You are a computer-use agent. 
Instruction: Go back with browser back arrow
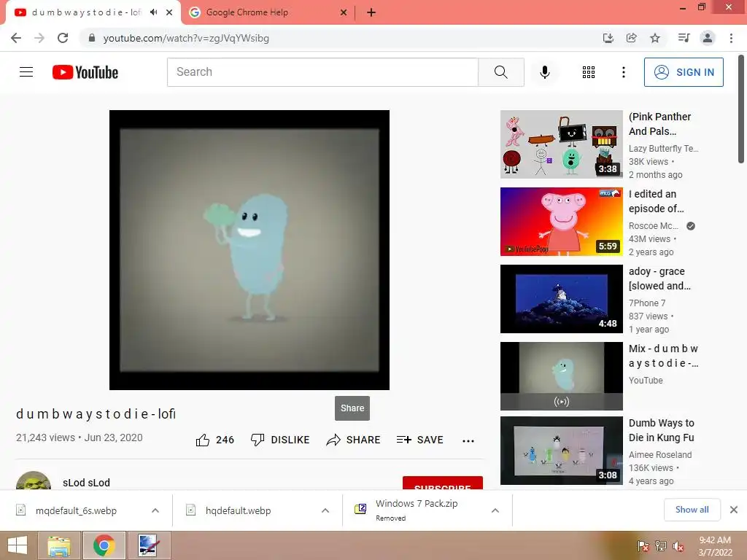(x=16, y=38)
